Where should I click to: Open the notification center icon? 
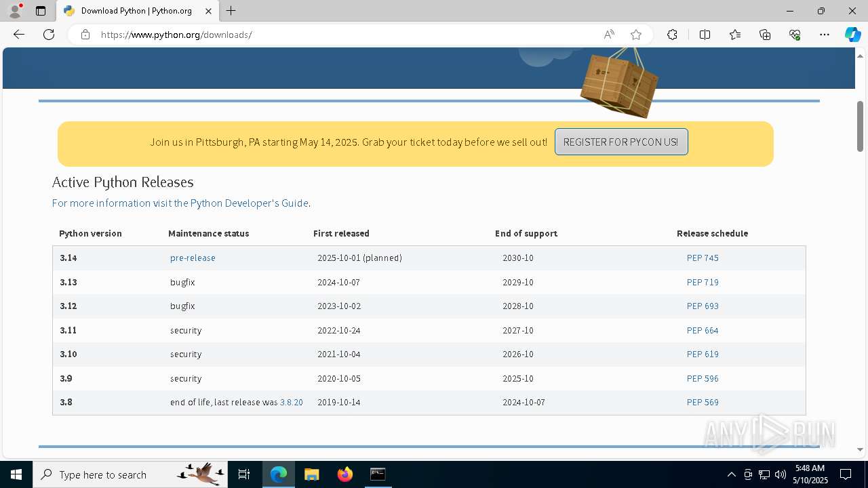846,474
